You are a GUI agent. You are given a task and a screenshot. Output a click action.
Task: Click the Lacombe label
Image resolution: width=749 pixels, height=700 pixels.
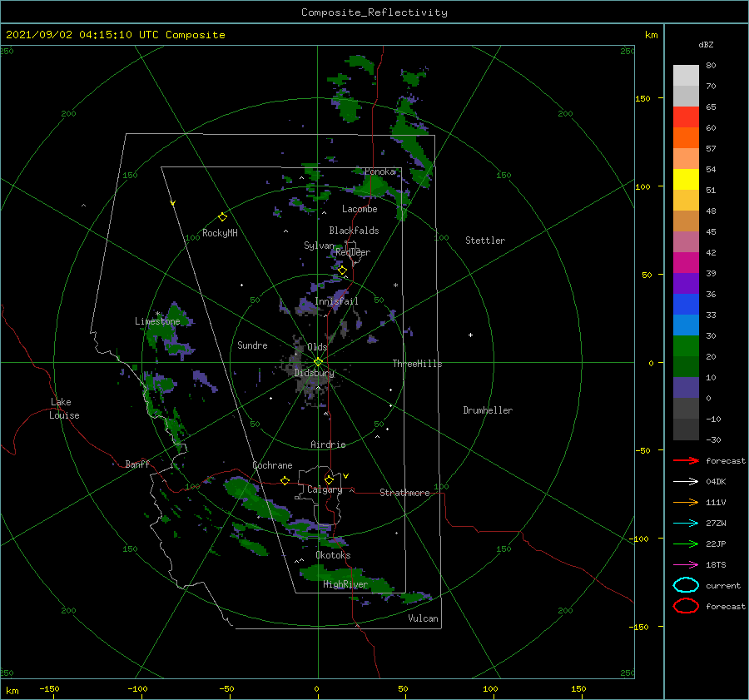360,209
